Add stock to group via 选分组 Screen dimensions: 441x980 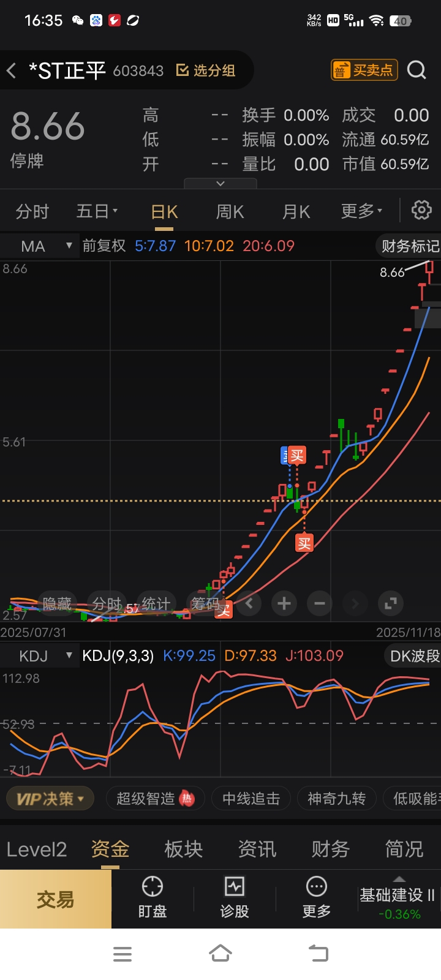tap(206, 70)
